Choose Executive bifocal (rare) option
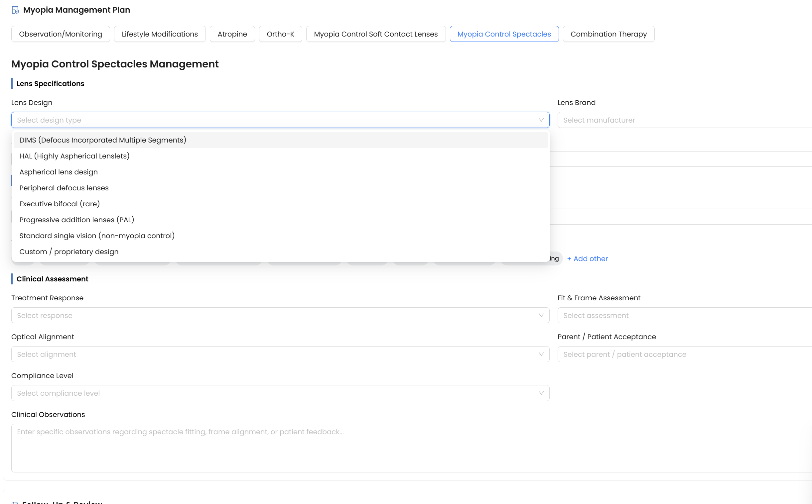This screenshot has height=504, width=812. 281,204
